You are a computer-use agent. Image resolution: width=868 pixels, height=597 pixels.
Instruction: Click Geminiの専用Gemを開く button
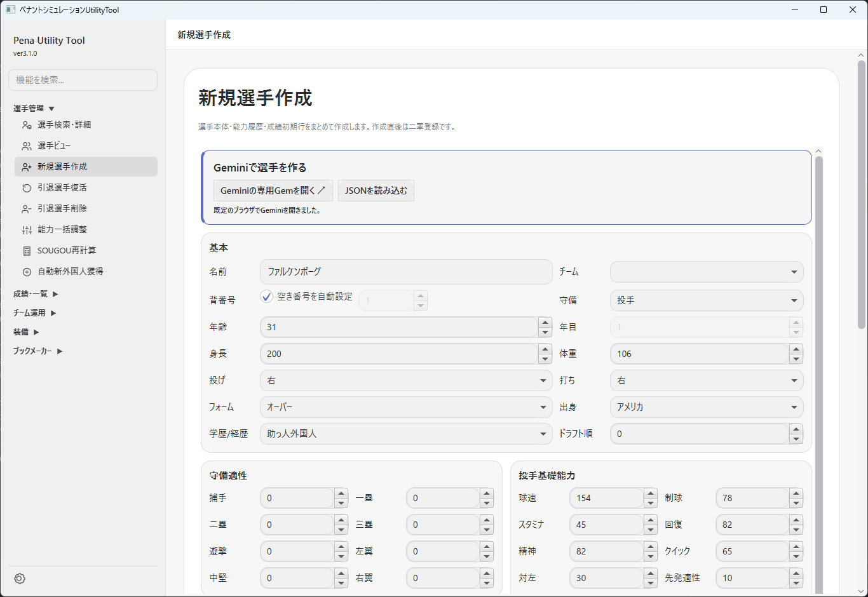pos(273,191)
